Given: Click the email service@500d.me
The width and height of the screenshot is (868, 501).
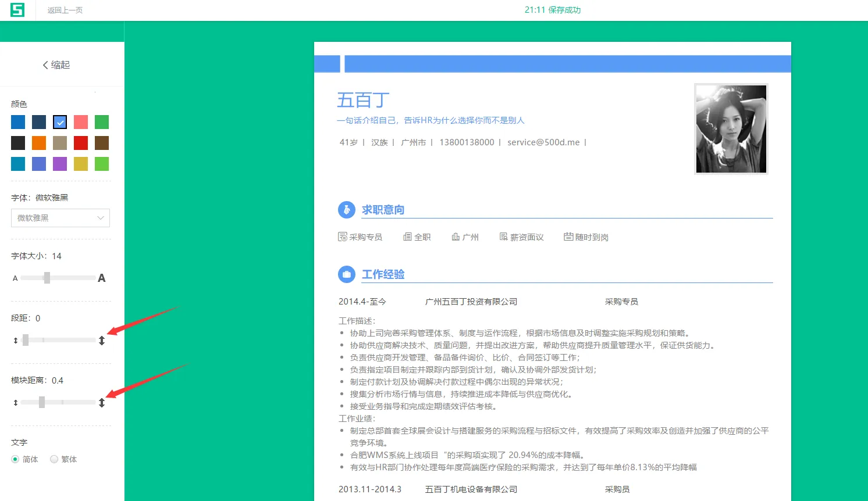Looking at the screenshot, I should click(543, 142).
